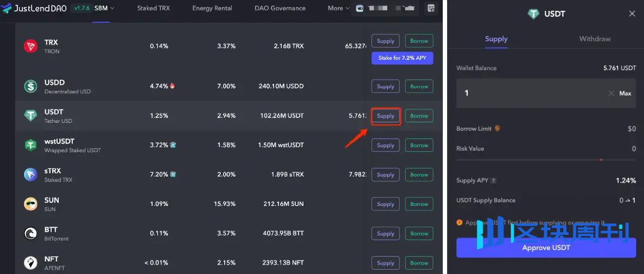Switch to the Supply tab

[x=496, y=39]
